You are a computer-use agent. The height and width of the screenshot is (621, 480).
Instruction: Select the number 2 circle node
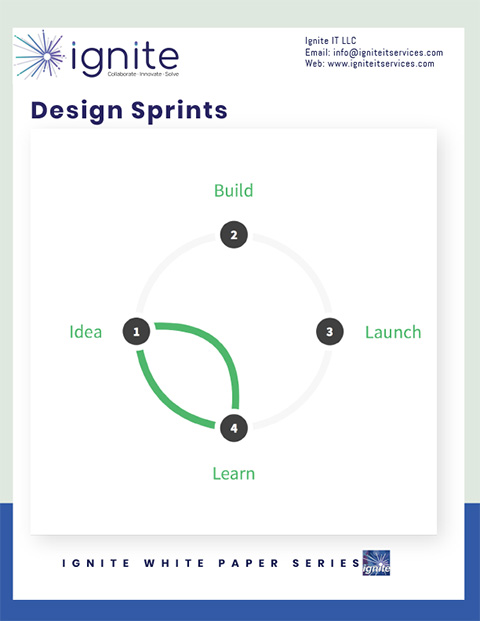[234, 234]
